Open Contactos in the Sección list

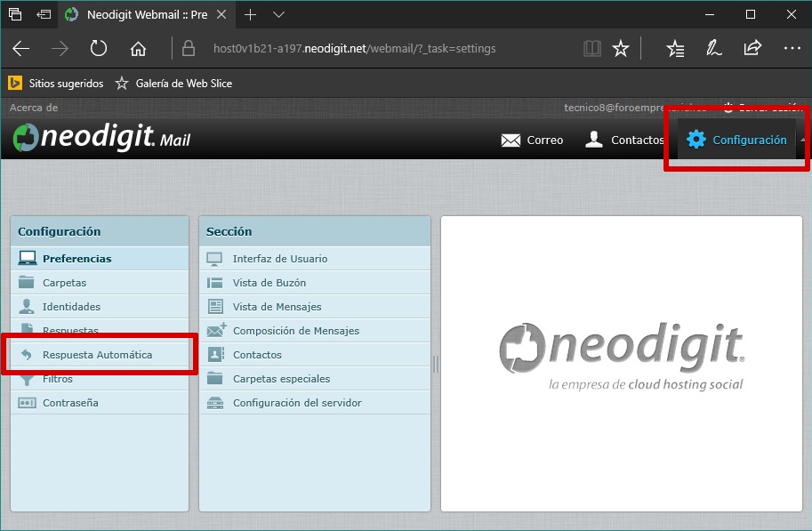[x=315, y=355]
